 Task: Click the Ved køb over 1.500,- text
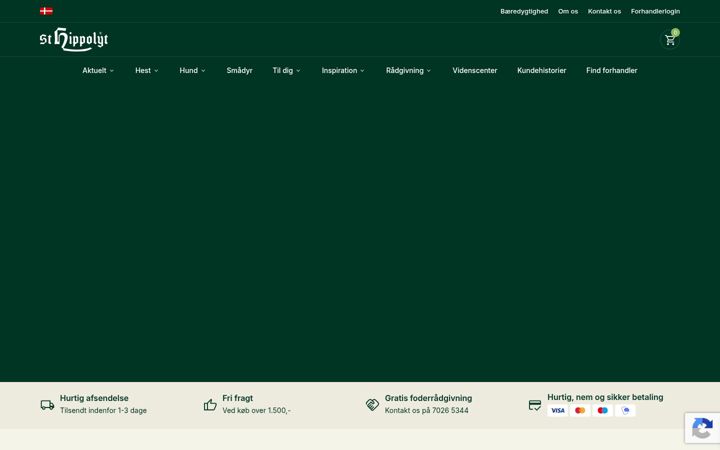point(257,411)
